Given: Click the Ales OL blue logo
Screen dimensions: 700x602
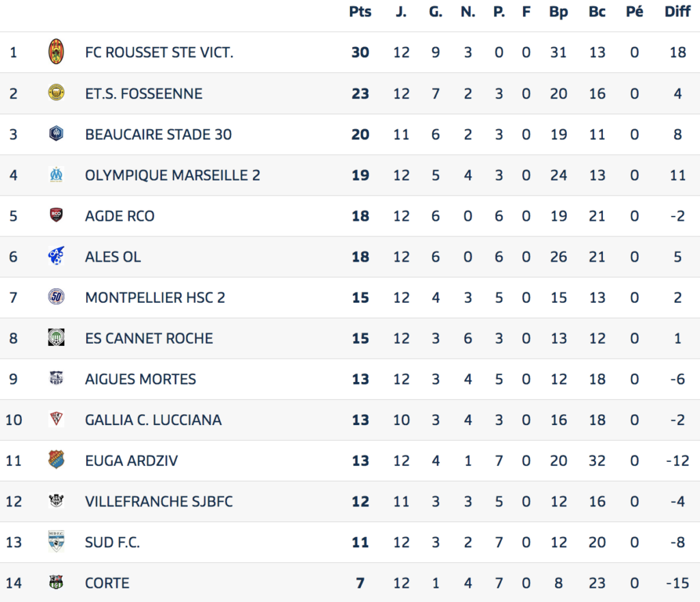Looking at the screenshot, I should point(56,256).
